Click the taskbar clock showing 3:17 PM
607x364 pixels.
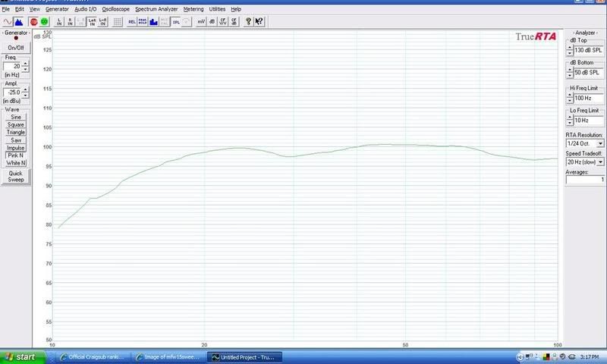(590, 357)
